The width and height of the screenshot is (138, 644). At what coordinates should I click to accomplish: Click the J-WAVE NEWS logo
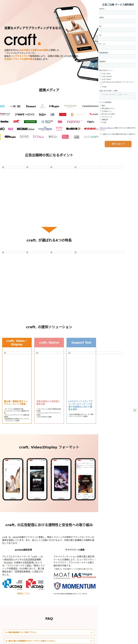(x=25, y=115)
